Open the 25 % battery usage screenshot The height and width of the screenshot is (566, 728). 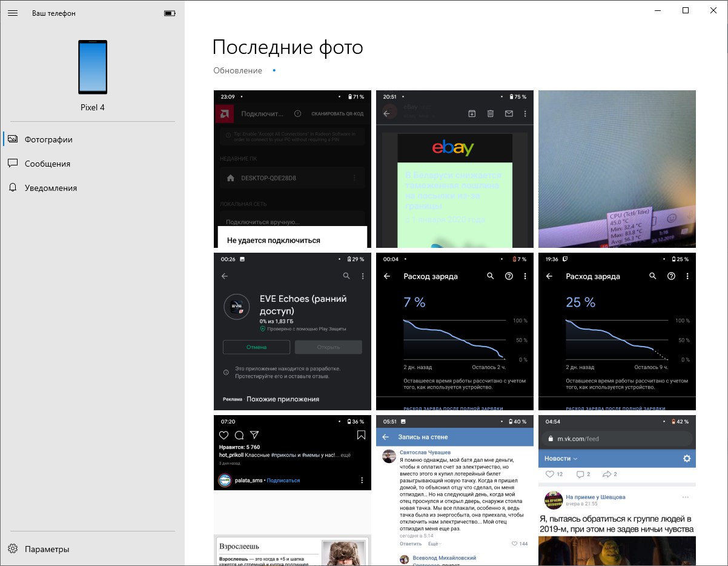pyautogui.click(x=617, y=331)
